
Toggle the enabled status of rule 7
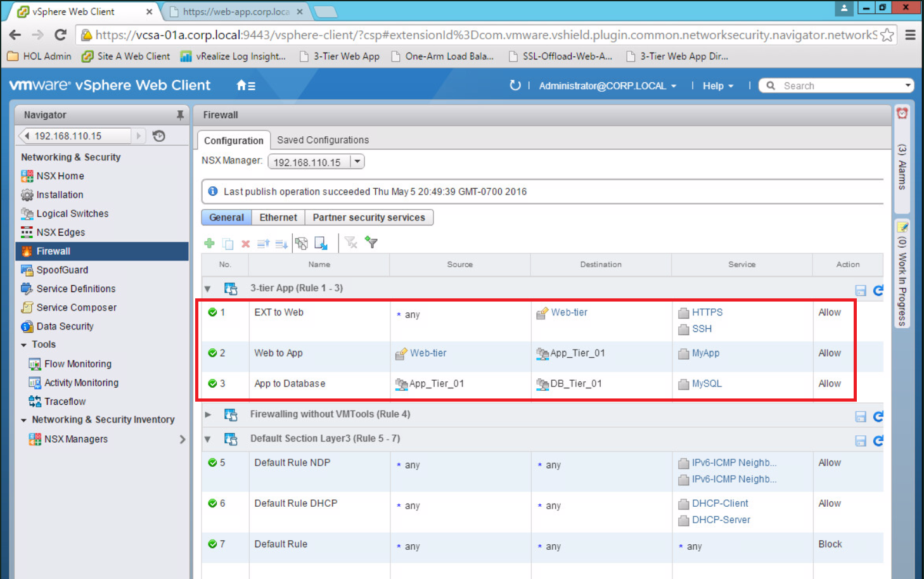pos(213,544)
